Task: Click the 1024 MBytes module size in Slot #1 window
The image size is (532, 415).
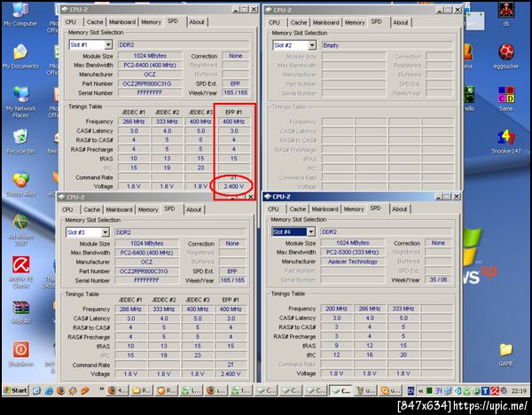Action: pyautogui.click(x=150, y=56)
